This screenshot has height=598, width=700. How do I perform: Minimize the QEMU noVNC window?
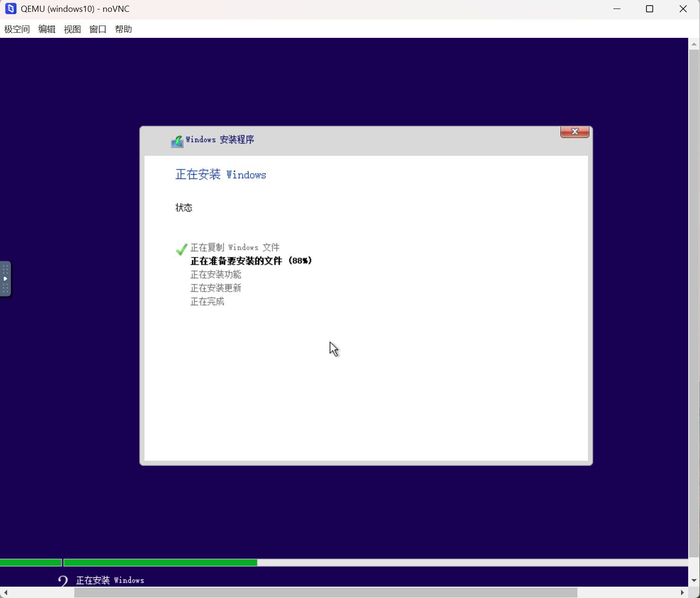tap(617, 9)
